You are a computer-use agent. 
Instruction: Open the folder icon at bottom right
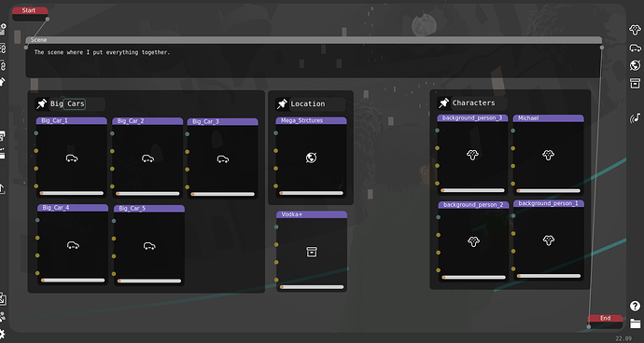636,323
